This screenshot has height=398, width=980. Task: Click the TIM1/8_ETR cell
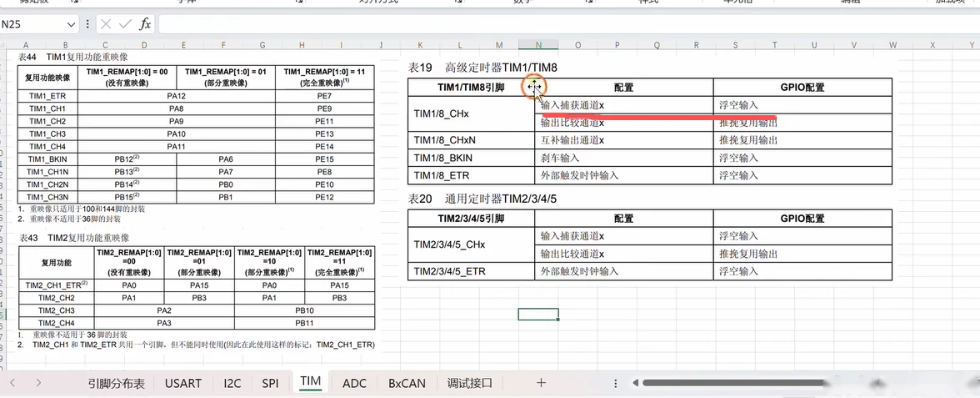pos(471,175)
